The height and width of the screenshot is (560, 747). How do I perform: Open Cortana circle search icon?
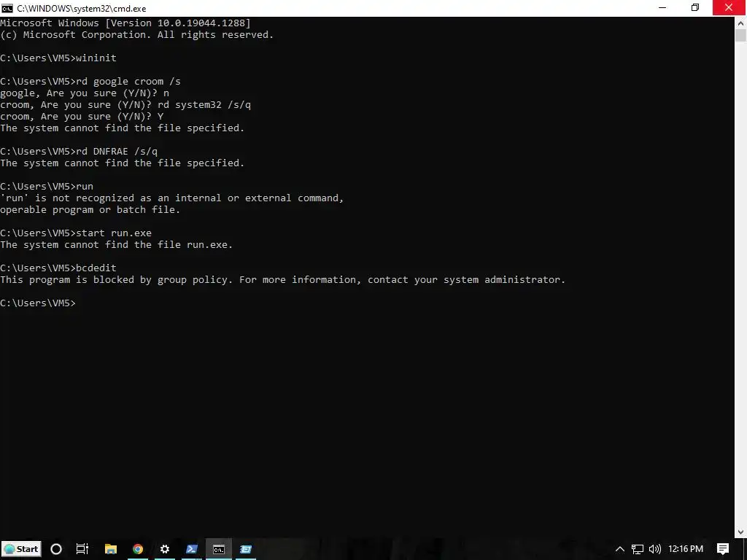click(x=56, y=549)
